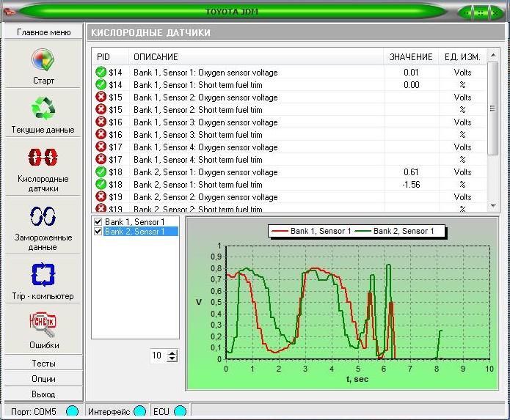Click the Start icon in the sidebar
Image resolution: width=510 pixels, height=420 pixels.
tap(43, 60)
